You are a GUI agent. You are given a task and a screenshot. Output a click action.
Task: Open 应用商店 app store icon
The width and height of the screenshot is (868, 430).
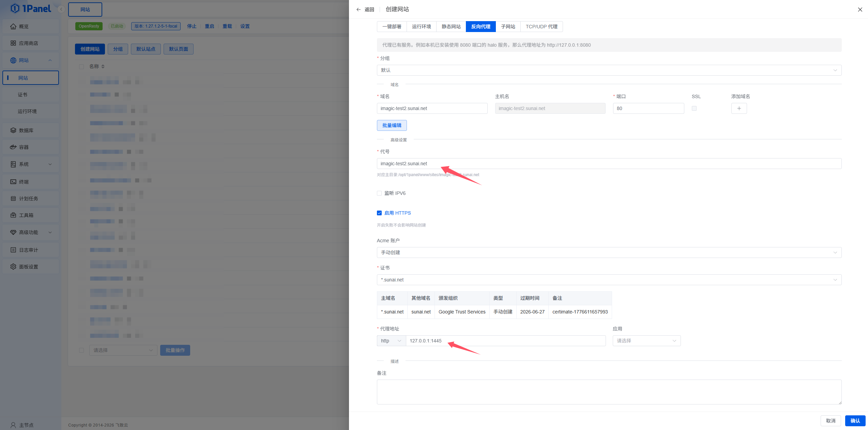13,43
